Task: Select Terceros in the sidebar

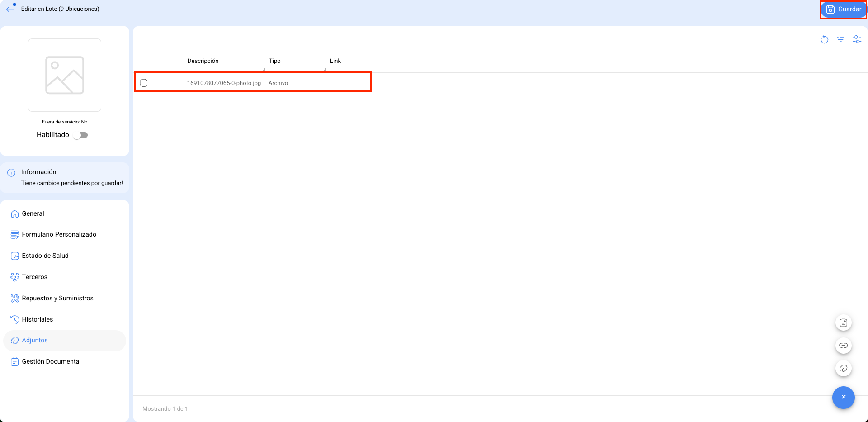Action: tap(34, 277)
